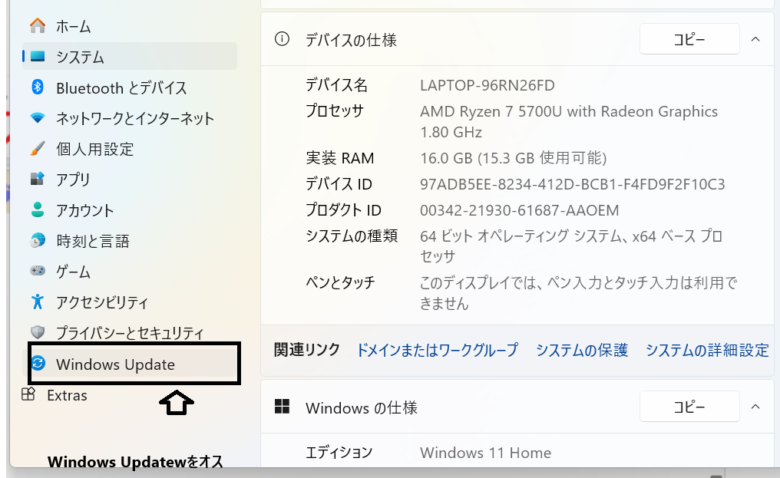Open Network and Internet via Wi-Fi icon
The width and height of the screenshot is (780, 478).
38,119
